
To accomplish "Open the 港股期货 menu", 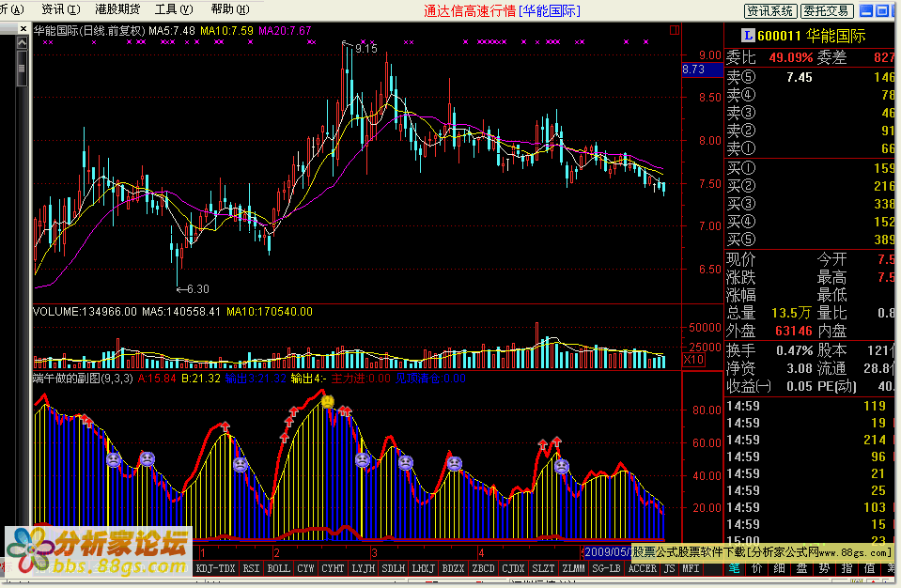I will click(x=117, y=9).
